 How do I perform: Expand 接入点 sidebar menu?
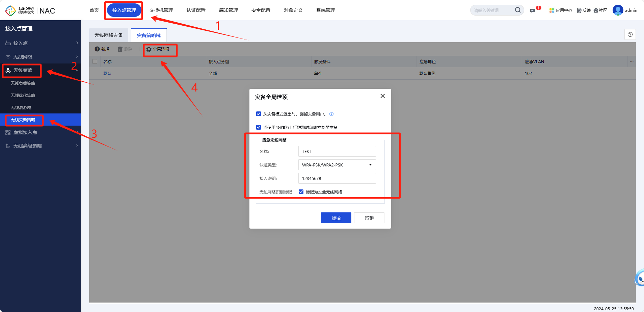41,43
